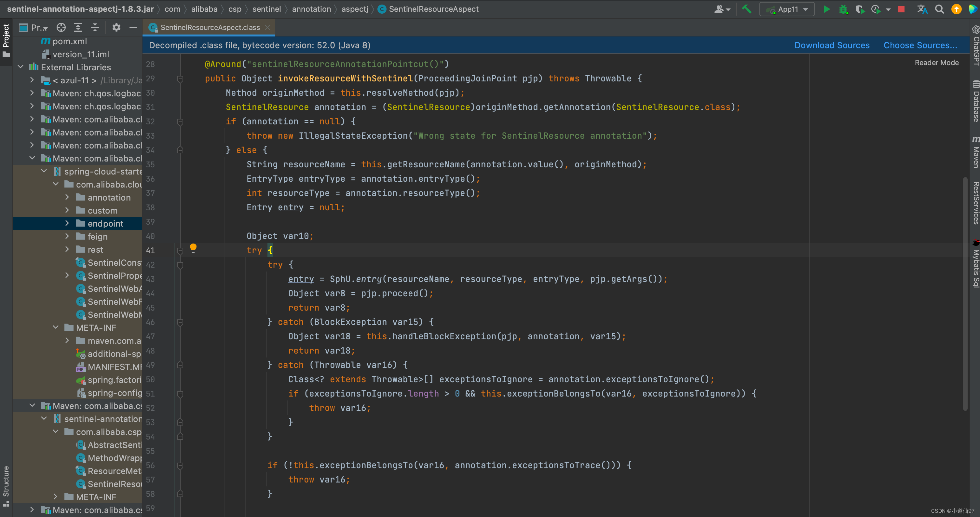Image resolution: width=980 pixels, height=517 pixels.
Task: Collapse the first META-INF folder
Action: 56,328
